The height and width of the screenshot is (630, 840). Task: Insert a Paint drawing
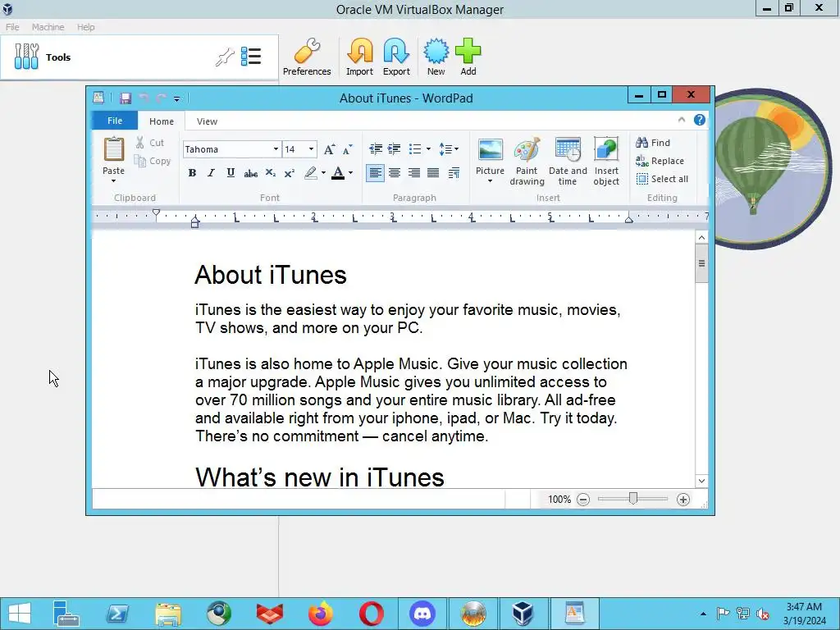[x=527, y=162]
